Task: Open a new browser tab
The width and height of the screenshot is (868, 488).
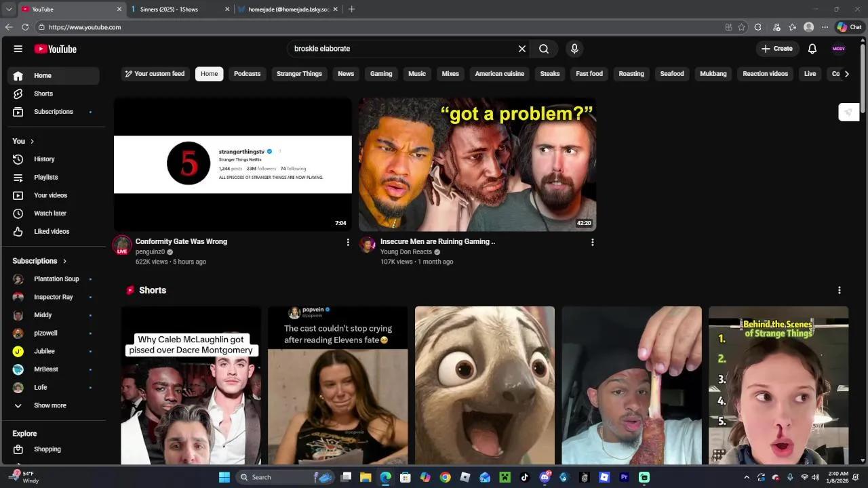Action: click(351, 9)
